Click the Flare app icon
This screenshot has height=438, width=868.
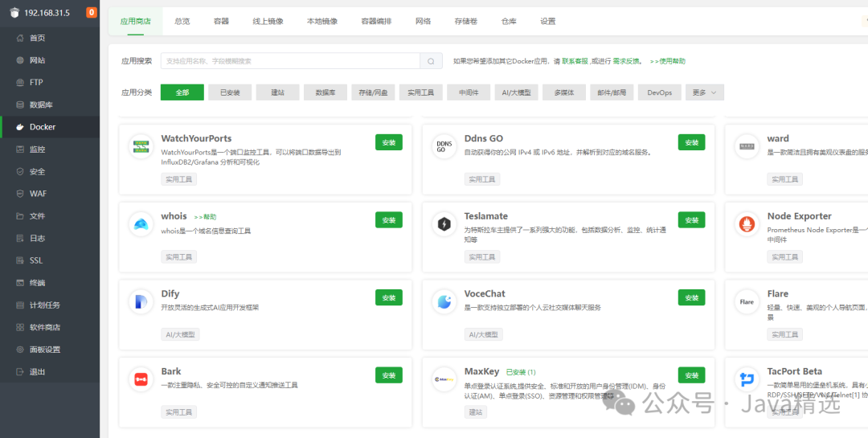point(747,302)
